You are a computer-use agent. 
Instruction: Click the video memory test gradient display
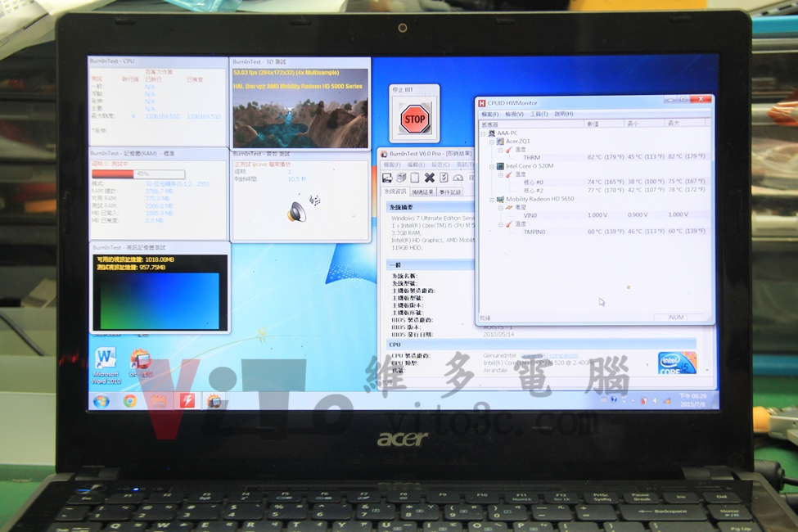[x=160, y=301]
